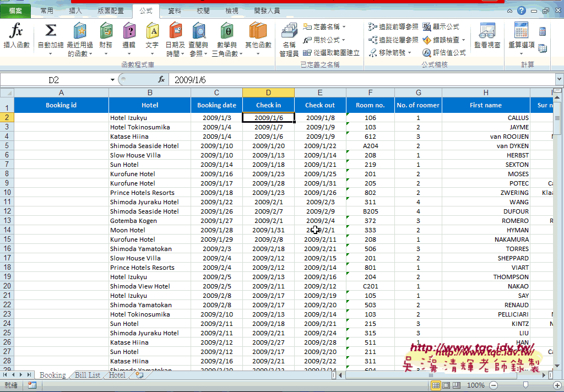Open the File (檔案) tab
Screen dimensions: 564x392
pos(15,11)
